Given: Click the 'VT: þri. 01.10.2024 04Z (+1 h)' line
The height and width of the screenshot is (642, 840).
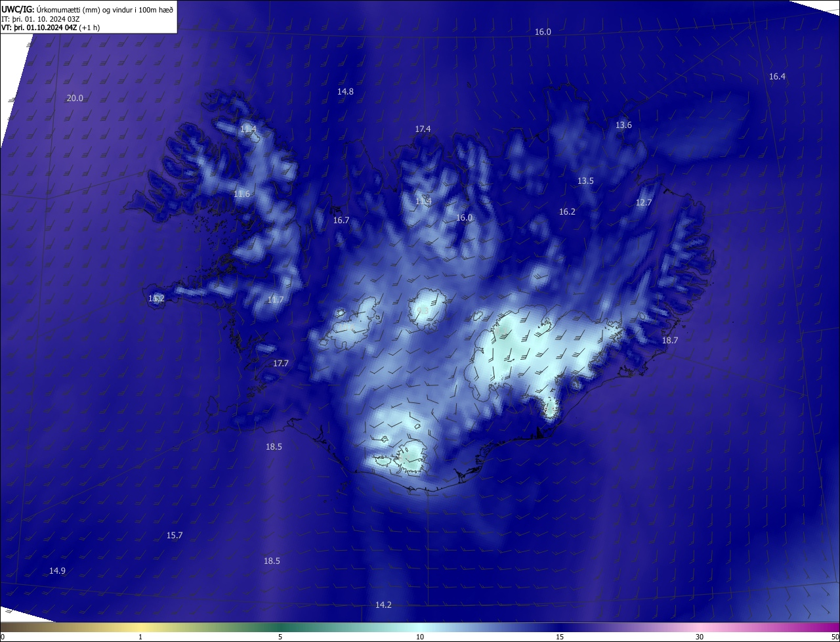Looking at the screenshot, I should [51, 28].
